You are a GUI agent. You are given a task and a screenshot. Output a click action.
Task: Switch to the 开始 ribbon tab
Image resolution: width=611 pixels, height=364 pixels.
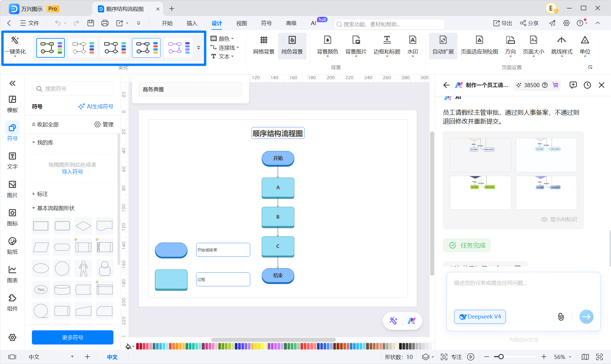click(167, 23)
